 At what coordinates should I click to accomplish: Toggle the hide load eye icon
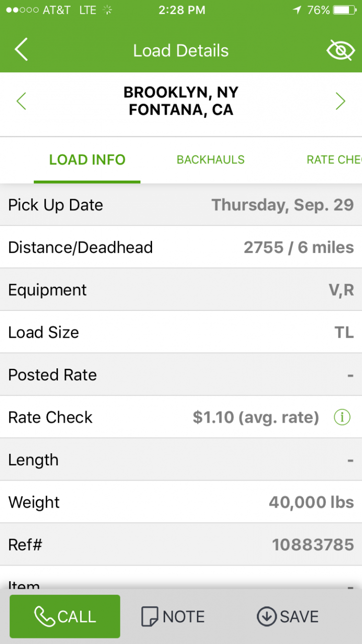(x=340, y=50)
